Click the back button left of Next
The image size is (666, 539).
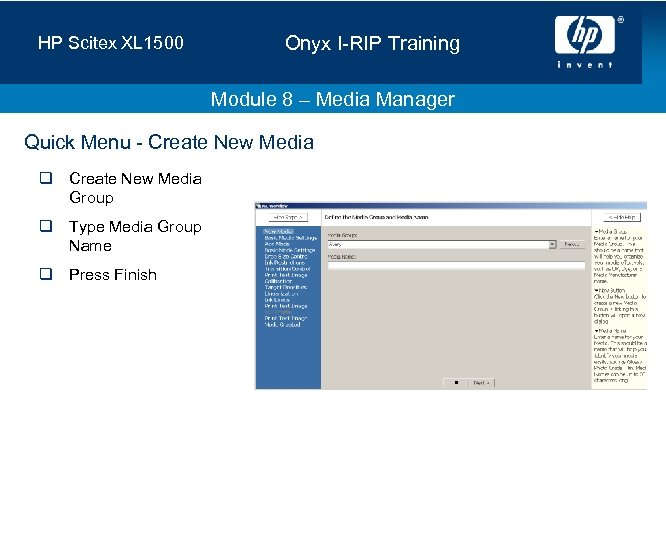click(x=456, y=383)
